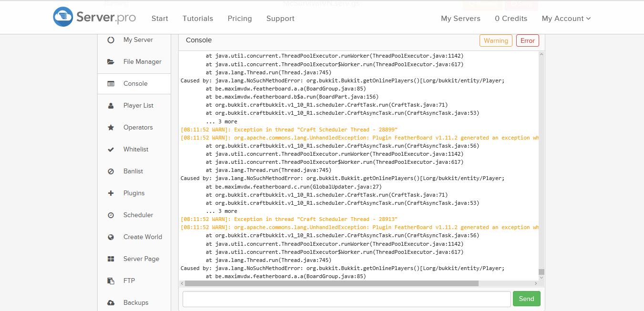This screenshot has width=644, height=311.
Task: Open the My Servers link
Action: coord(460,19)
